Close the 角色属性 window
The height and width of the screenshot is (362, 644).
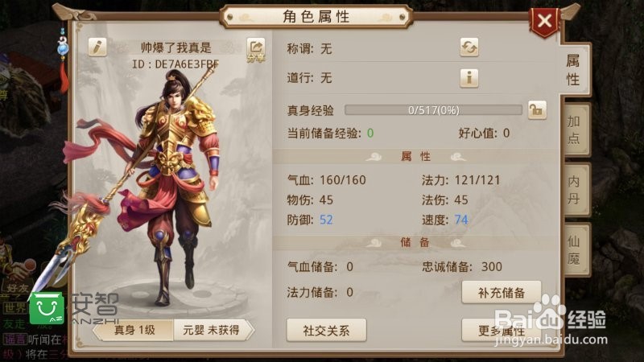point(545,21)
